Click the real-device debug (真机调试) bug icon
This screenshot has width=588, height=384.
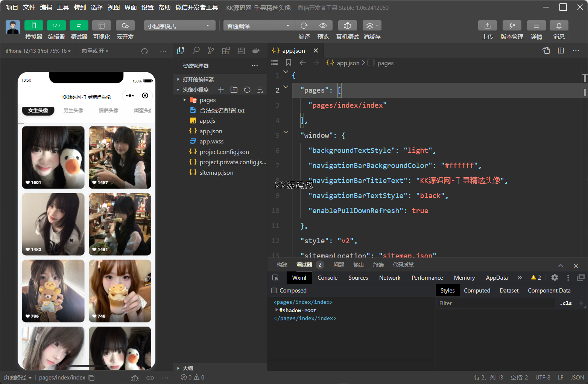tap(347, 26)
